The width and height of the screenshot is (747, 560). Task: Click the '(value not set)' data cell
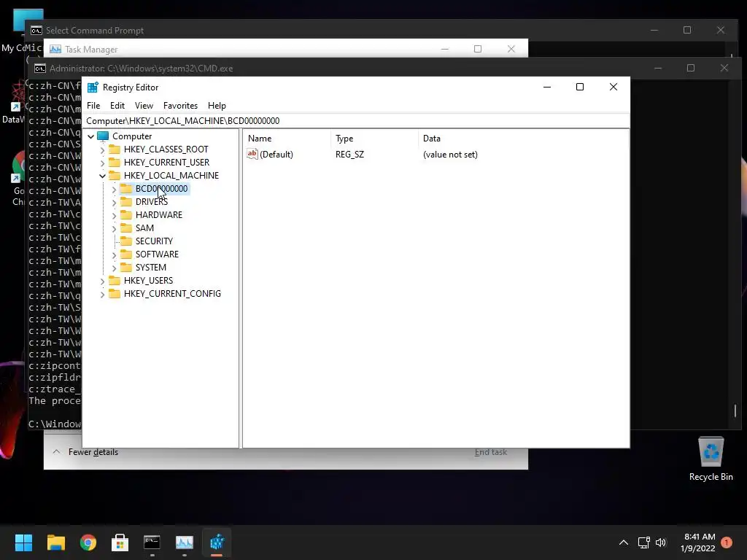tap(450, 155)
